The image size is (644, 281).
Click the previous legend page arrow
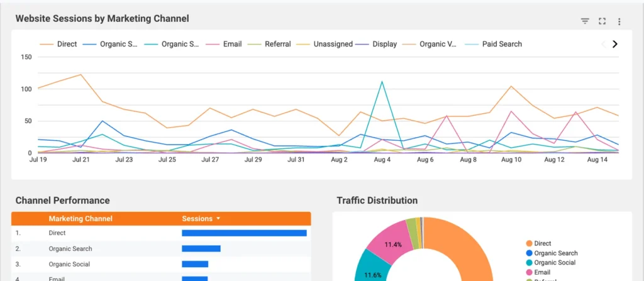tap(603, 44)
